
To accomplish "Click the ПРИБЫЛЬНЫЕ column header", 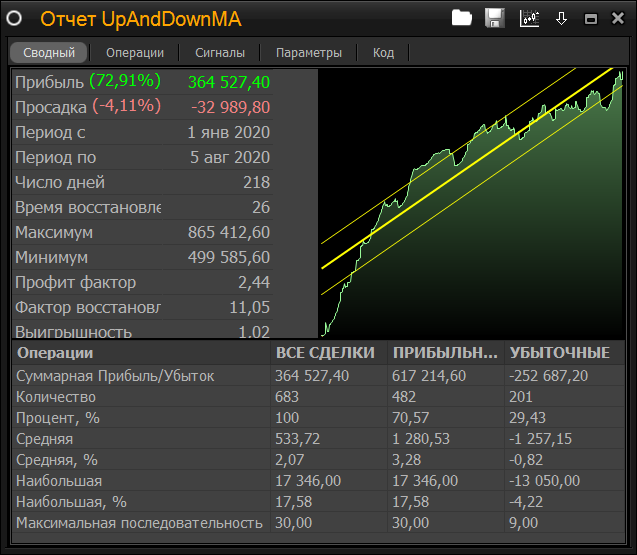I will click(x=445, y=353).
